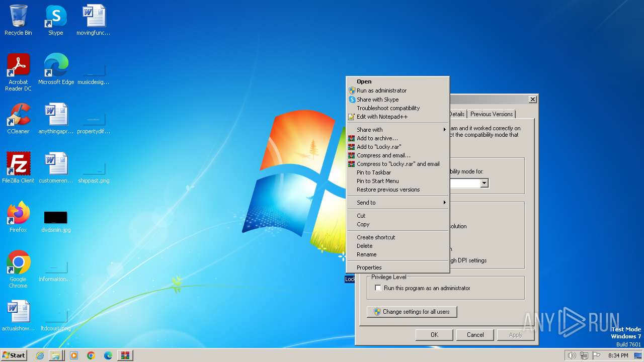
Task: Select Add to "Locky.rar"
Action: pos(397,147)
